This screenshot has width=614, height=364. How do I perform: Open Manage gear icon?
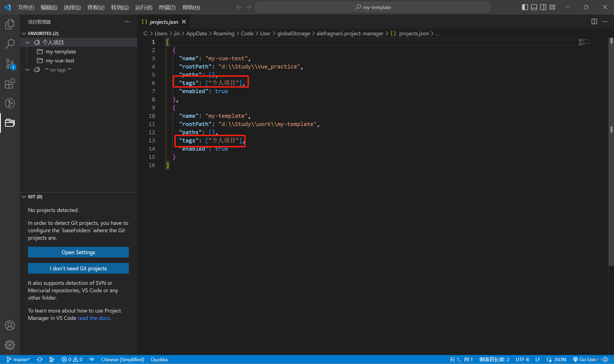point(10,345)
